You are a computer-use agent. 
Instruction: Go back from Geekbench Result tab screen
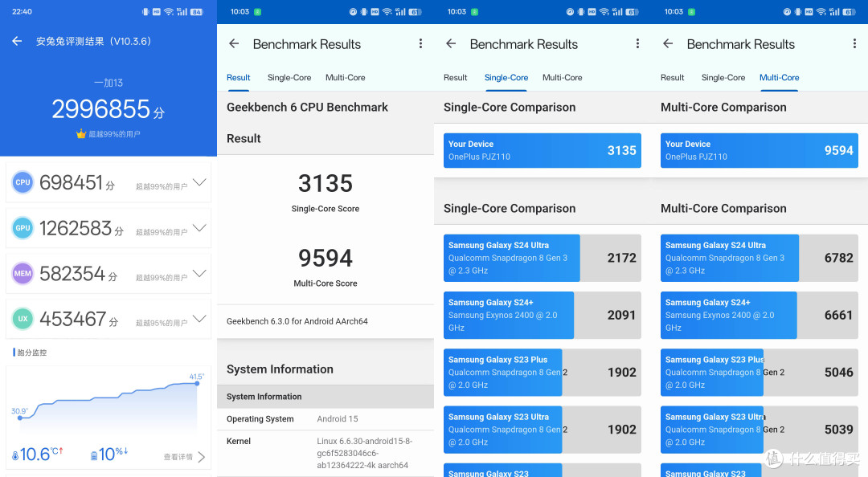234,43
